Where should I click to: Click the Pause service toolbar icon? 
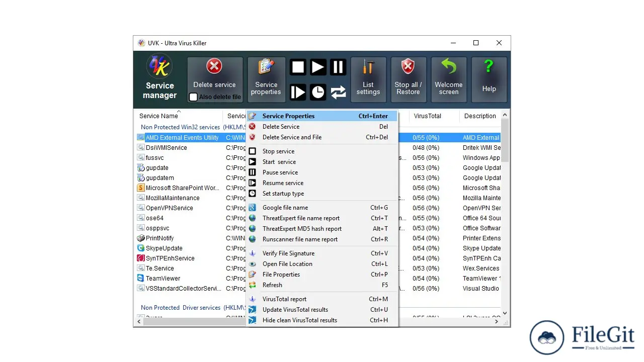[x=338, y=67]
